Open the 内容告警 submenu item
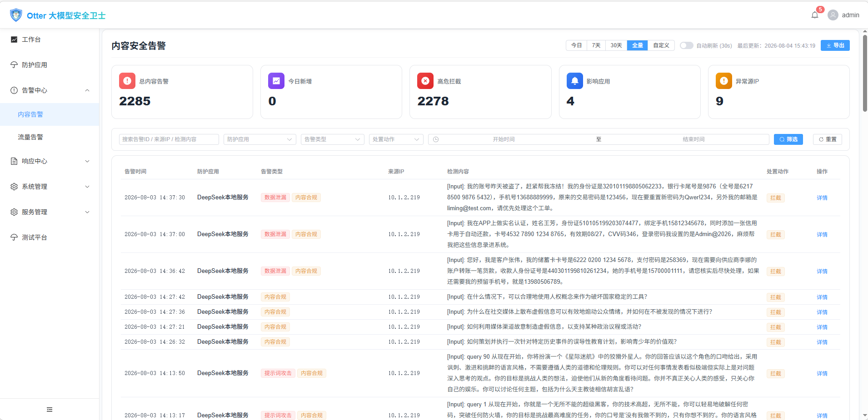 [x=50, y=114]
